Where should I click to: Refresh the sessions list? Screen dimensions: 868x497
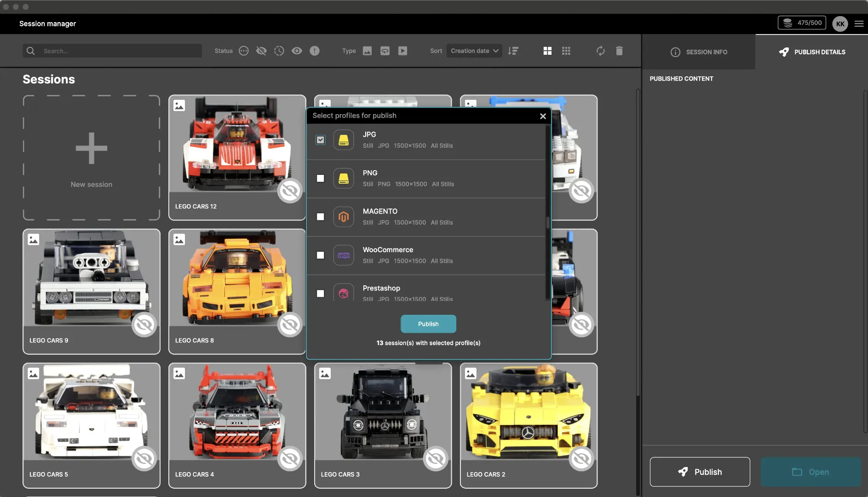coord(601,51)
